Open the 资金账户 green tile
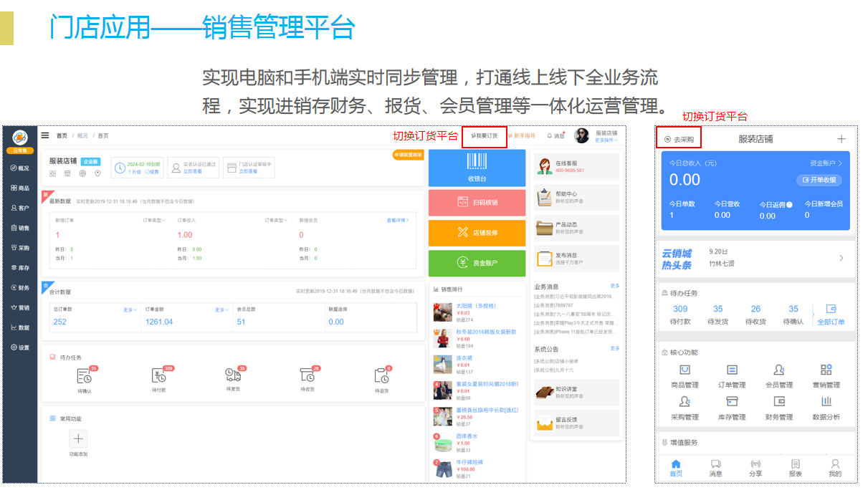The image size is (868, 490). 477,264
